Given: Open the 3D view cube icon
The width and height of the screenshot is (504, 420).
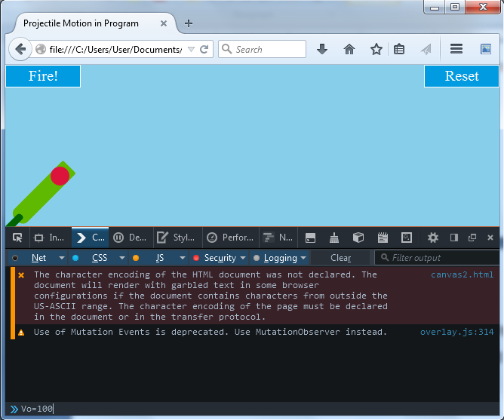Looking at the screenshot, I should [358, 238].
